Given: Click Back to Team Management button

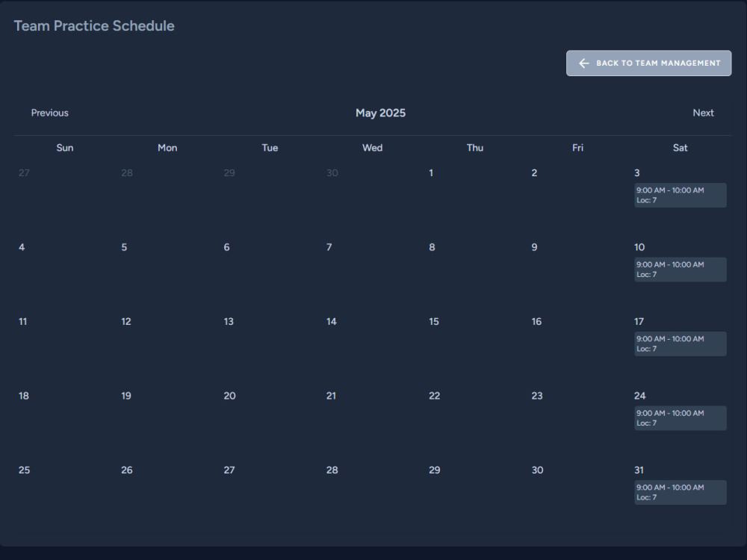Looking at the screenshot, I should pyautogui.click(x=649, y=63).
